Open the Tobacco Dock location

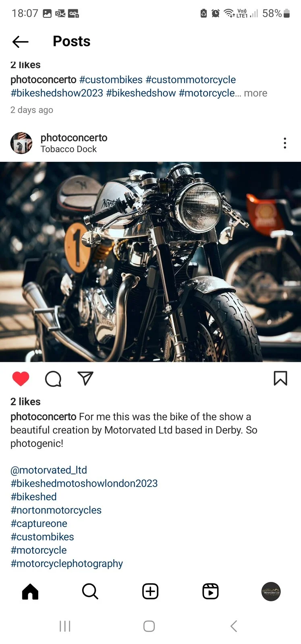tap(69, 149)
